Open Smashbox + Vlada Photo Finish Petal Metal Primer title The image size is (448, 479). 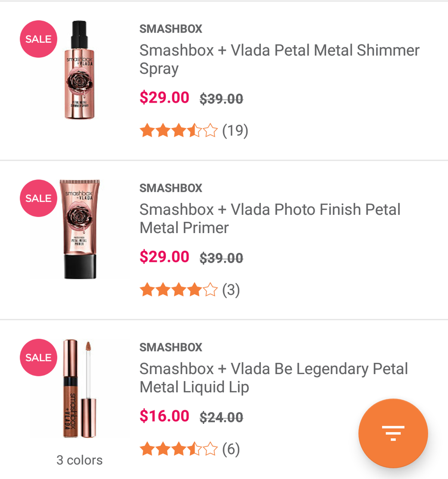click(270, 219)
